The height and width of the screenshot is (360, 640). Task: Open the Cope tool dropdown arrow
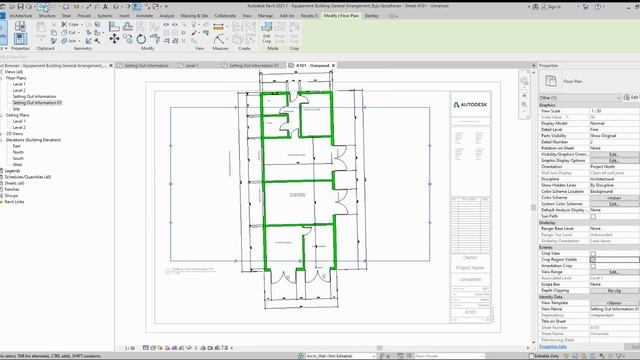[81, 24]
